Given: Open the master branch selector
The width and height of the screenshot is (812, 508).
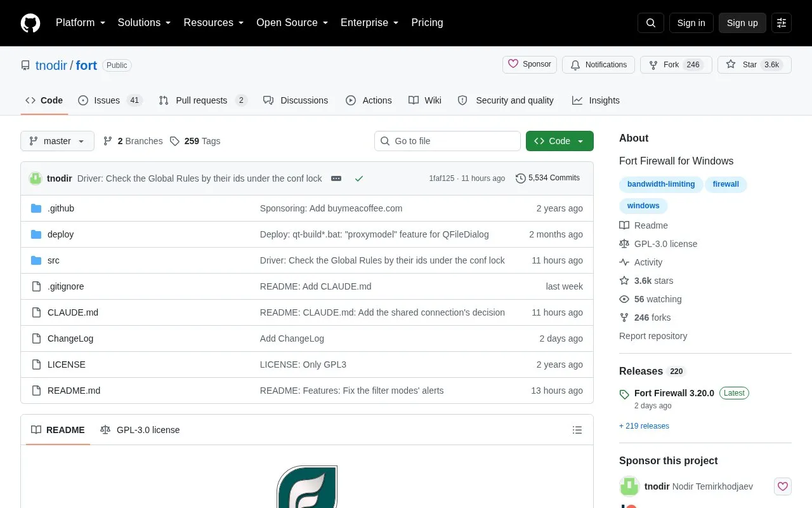Looking at the screenshot, I should (57, 141).
